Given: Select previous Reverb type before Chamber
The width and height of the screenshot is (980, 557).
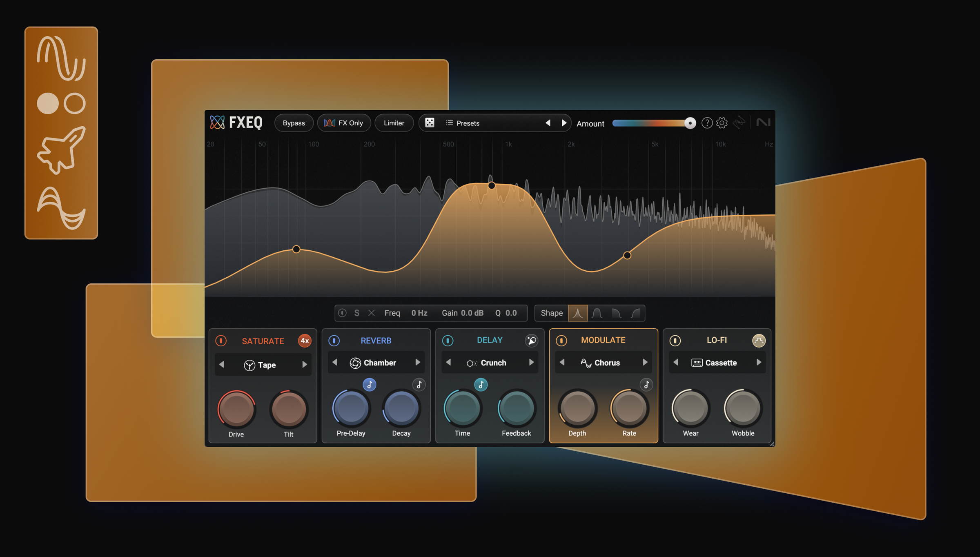Looking at the screenshot, I should (x=335, y=362).
